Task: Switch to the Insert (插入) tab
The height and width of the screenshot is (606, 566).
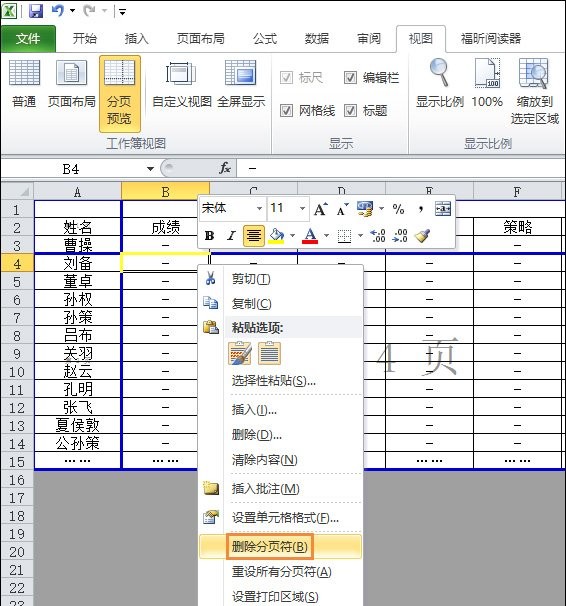Action: [x=136, y=39]
